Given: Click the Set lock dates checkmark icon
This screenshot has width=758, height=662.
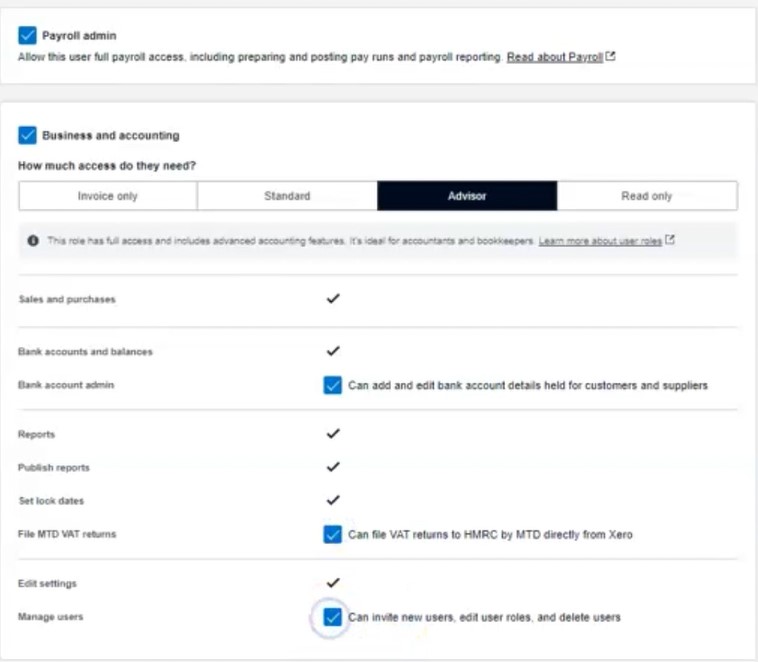Looking at the screenshot, I should [333, 500].
